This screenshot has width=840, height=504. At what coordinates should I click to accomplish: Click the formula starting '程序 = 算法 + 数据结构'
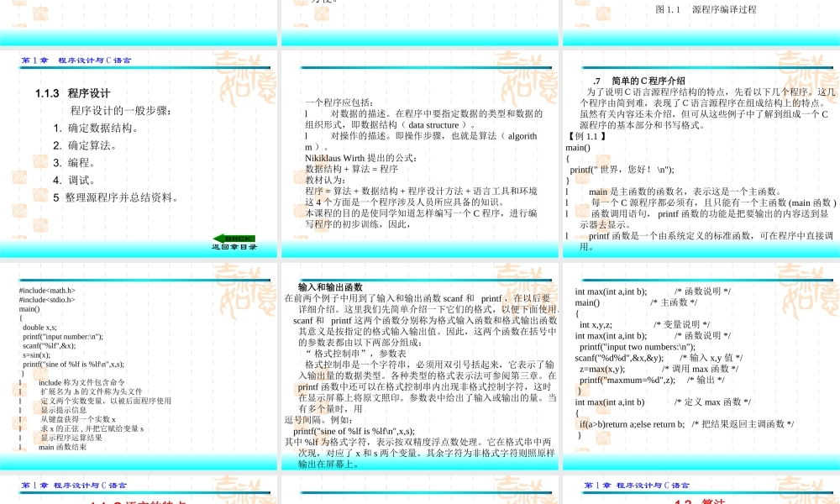coord(421,192)
